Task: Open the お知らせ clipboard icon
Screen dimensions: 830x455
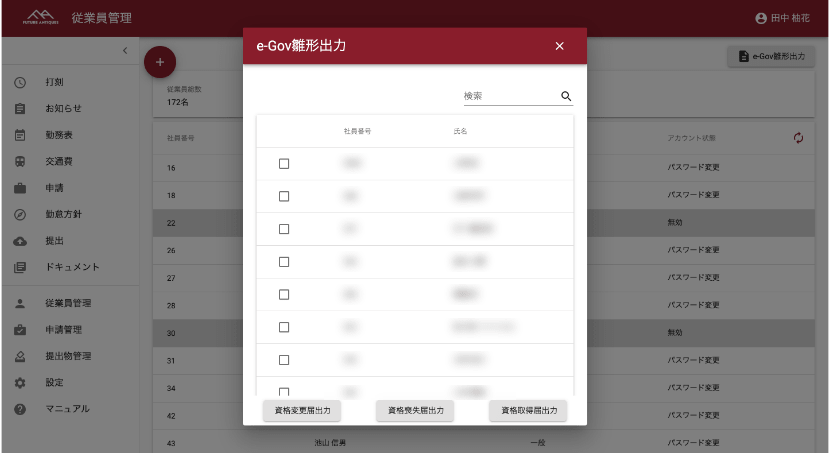Action: point(20,109)
